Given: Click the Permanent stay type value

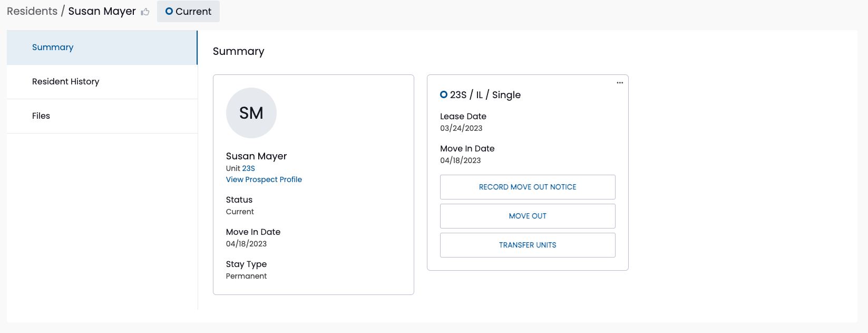Looking at the screenshot, I should [246, 276].
